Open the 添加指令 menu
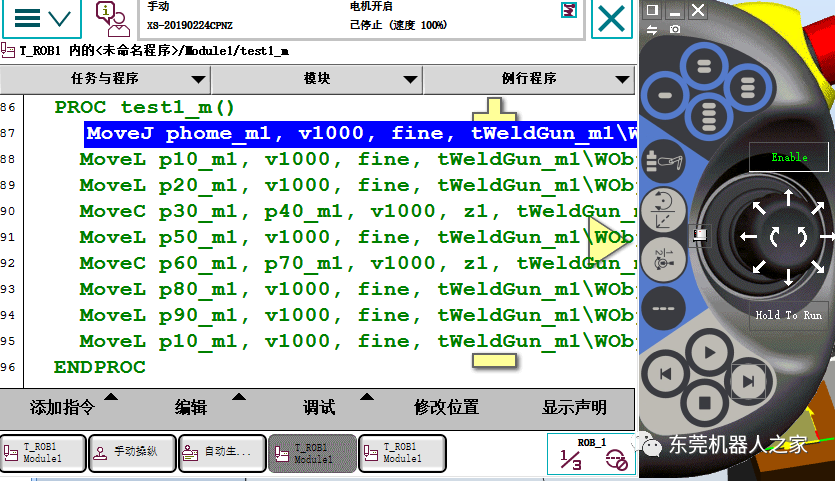This screenshot has width=835, height=481. click(63, 407)
